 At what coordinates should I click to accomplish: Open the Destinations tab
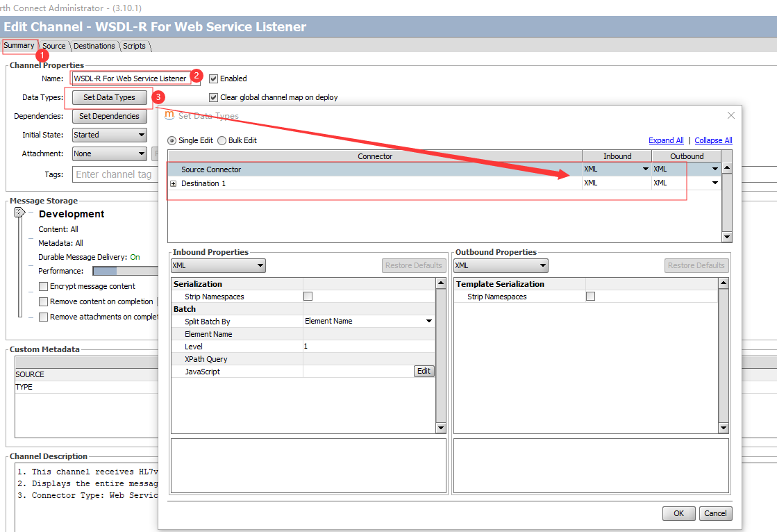pyautogui.click(x=94, y=46)
